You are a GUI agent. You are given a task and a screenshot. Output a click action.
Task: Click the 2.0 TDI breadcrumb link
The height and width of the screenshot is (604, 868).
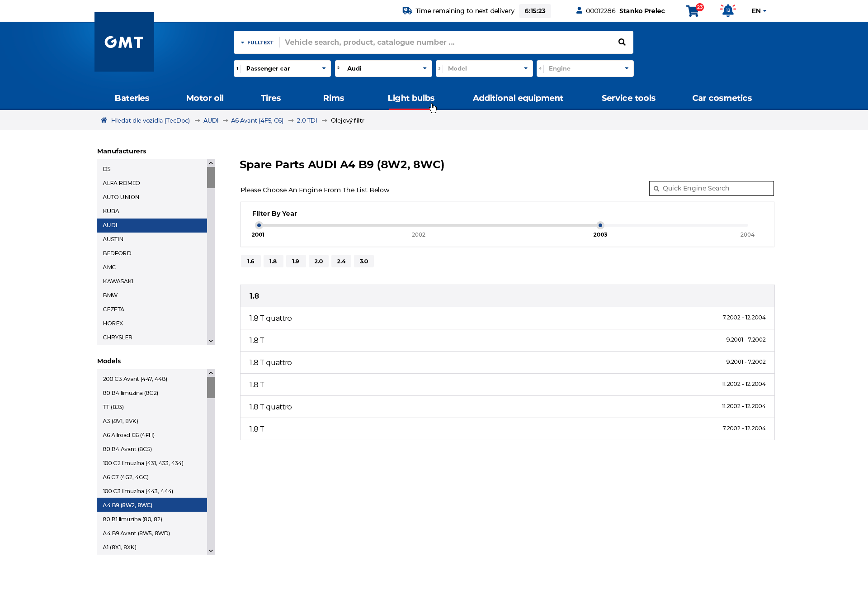tap(307, 120)
